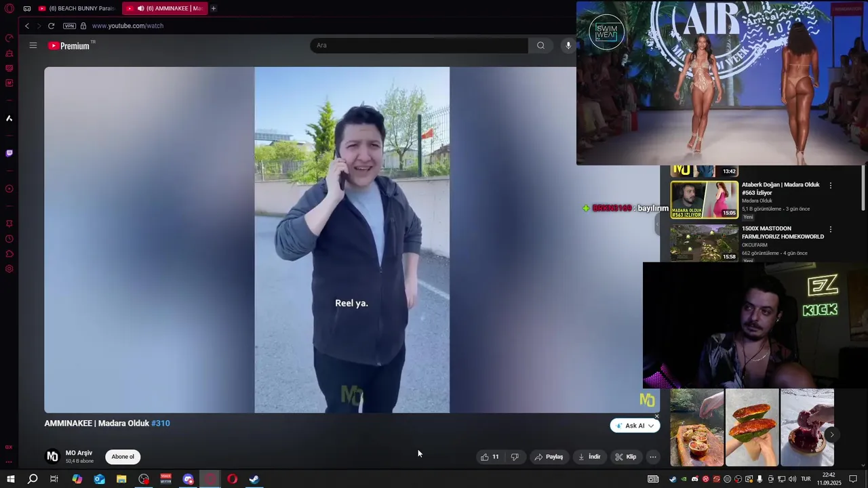Screen dimensions: 868x488
Task: Open more actions three-dot menu
Action: coord(653,457)
